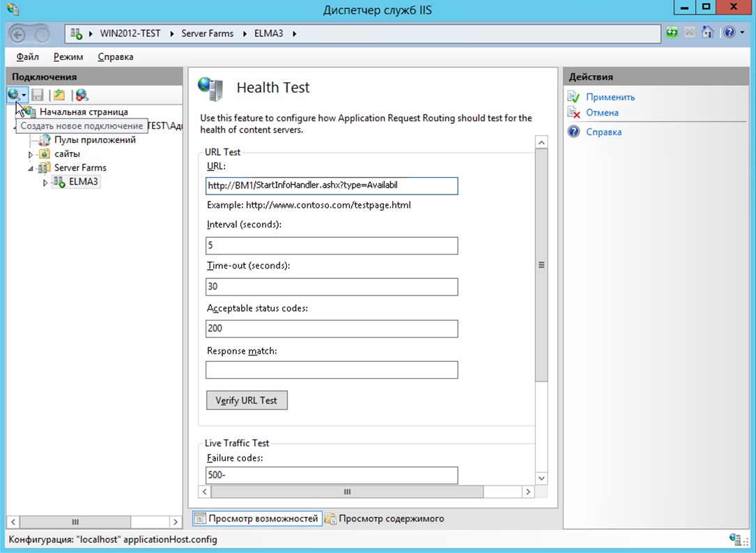This screenshot has width=756, height=553.
Task: Click the Применить action link
Action: coord(610,97)
